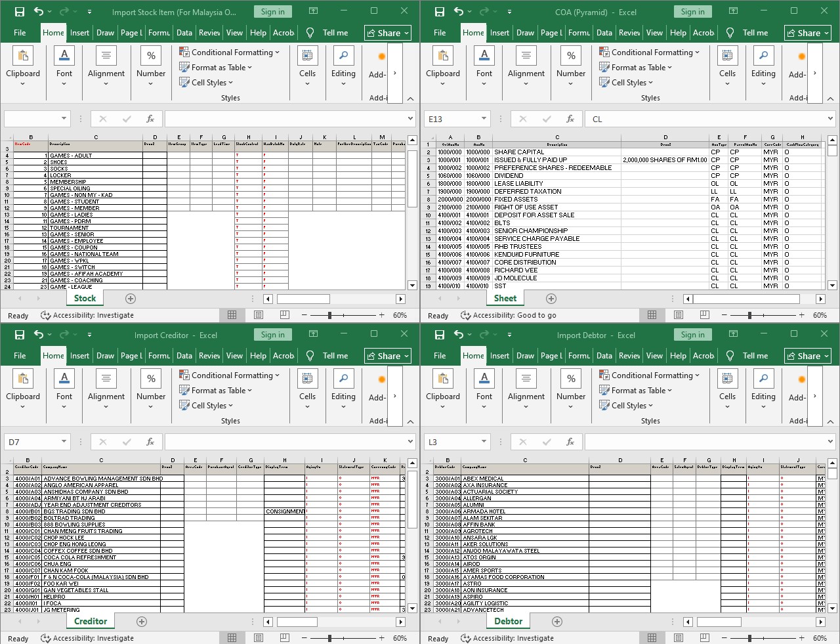Save the Import Debtor workbook
The height and width of the screenshot is (644, 840).
(x=440, y=335)
